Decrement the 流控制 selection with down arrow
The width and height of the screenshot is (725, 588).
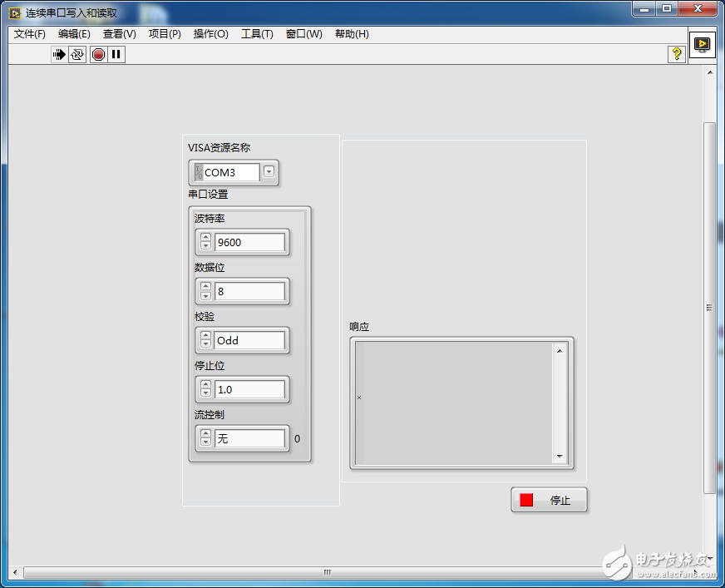205,442
